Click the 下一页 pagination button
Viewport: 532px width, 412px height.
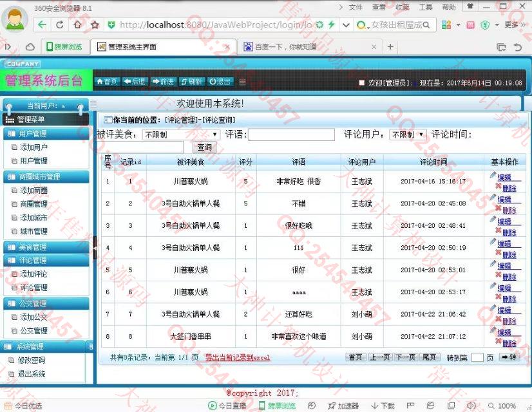point(406,357)
